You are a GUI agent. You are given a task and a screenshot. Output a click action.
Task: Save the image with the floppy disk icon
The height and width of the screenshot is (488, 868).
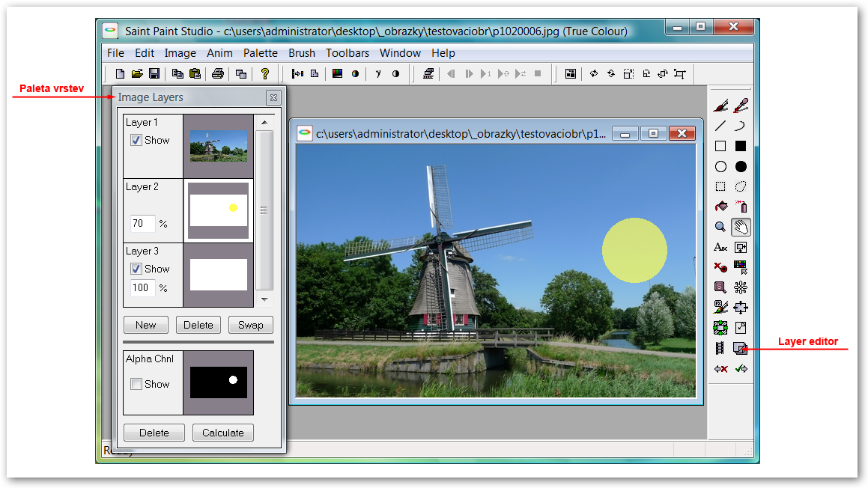[x=154, y=73]
